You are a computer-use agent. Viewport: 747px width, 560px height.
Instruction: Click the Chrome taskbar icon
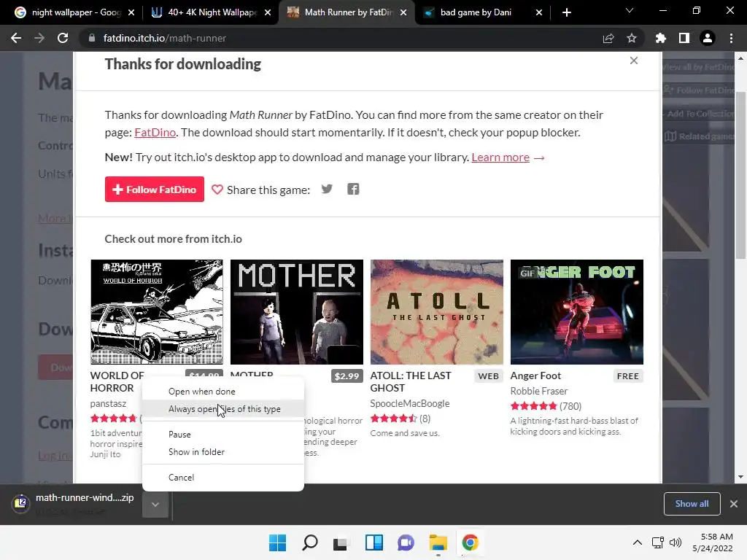[x=470, y=542]
